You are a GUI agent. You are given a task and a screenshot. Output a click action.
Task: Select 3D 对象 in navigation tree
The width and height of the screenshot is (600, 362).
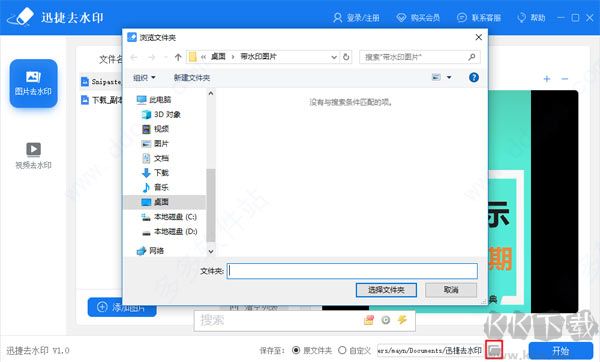[161, 114]
